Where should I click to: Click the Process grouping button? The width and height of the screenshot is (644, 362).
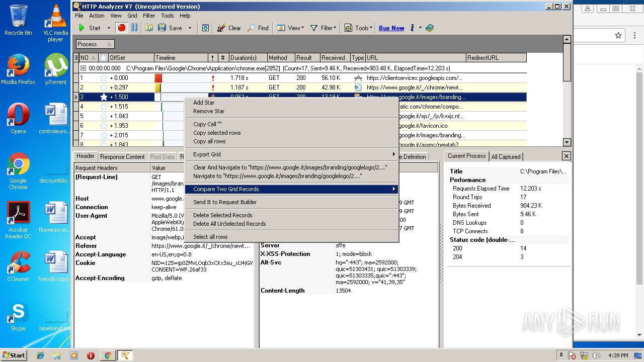95,44
